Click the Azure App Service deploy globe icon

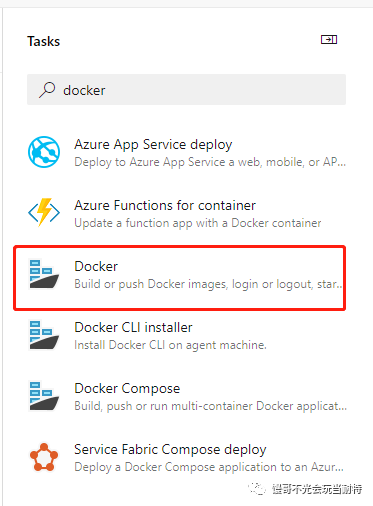coord(44,152)
